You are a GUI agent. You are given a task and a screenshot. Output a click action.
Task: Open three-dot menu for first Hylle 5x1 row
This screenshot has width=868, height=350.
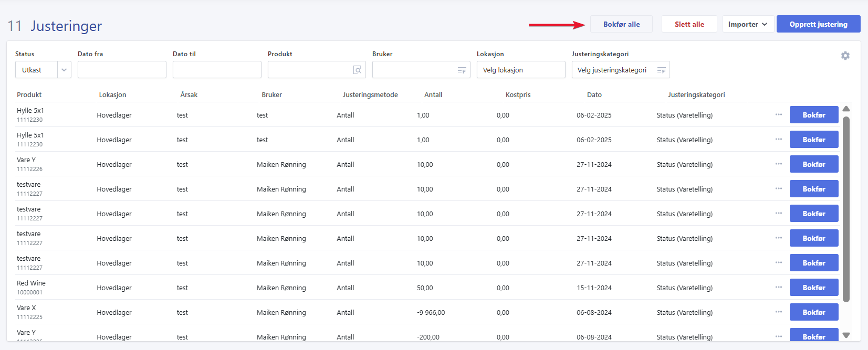(x=778, y=114)
